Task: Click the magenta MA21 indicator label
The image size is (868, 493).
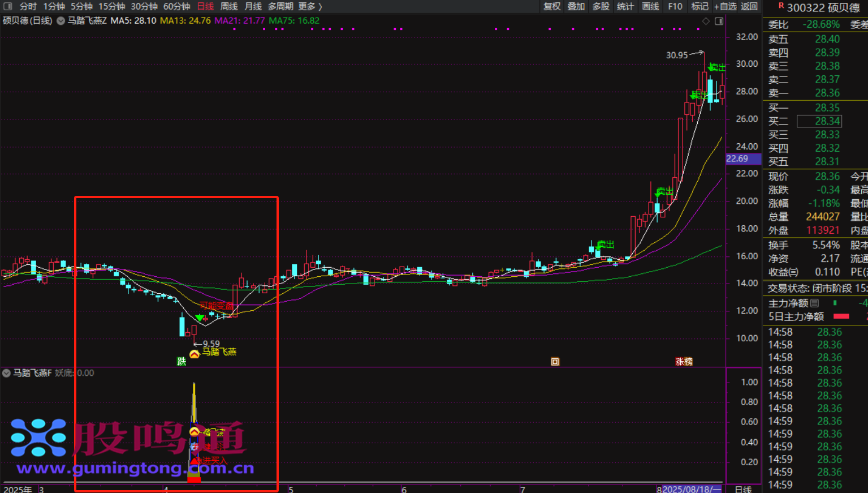Action: [239, 20]
